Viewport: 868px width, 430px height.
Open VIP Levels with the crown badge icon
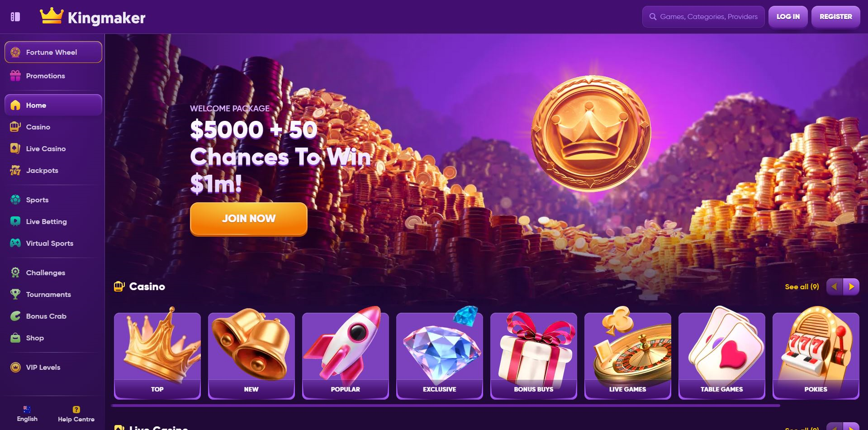(x=53, y=367)
